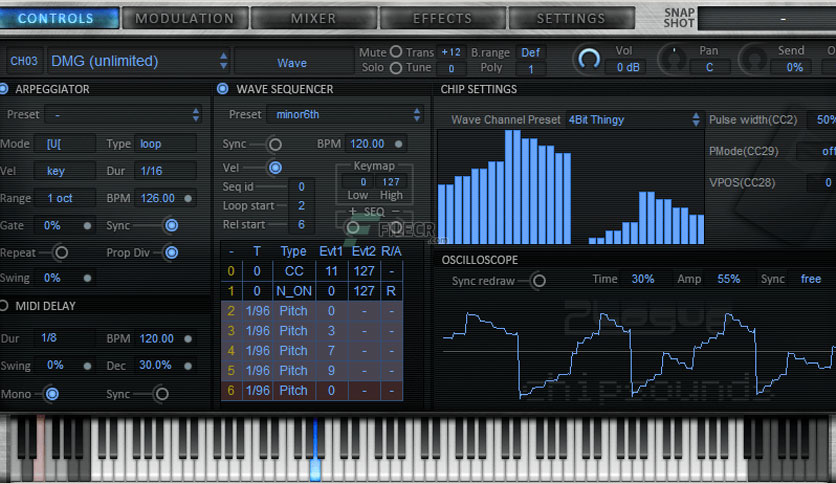
Task: Click the arpeggiator Dur 1/16 field
Action: click(x=165, y=171)
